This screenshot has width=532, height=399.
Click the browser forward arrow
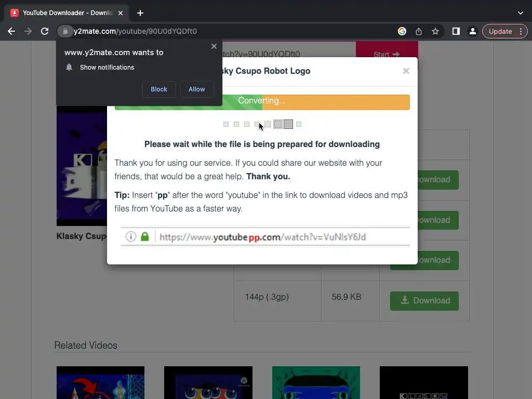click(x=28, y=31)
